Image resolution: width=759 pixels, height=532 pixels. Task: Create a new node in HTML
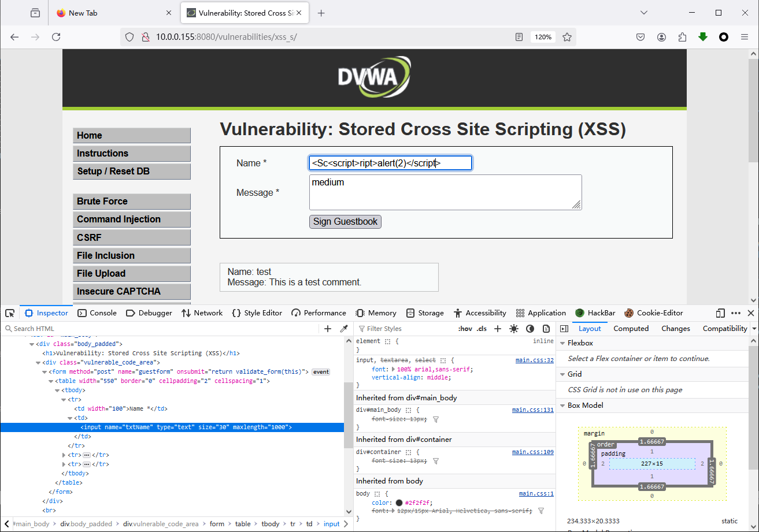(328, 329)
